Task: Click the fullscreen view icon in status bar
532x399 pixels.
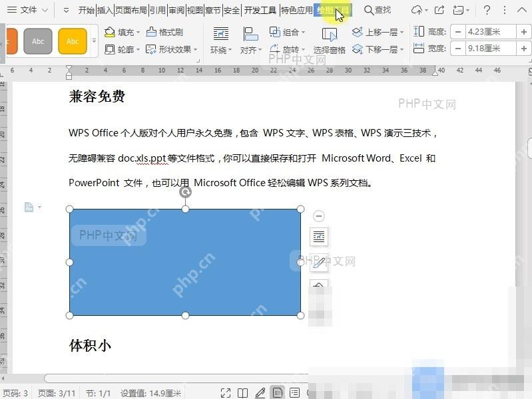Action: [226, 393]
